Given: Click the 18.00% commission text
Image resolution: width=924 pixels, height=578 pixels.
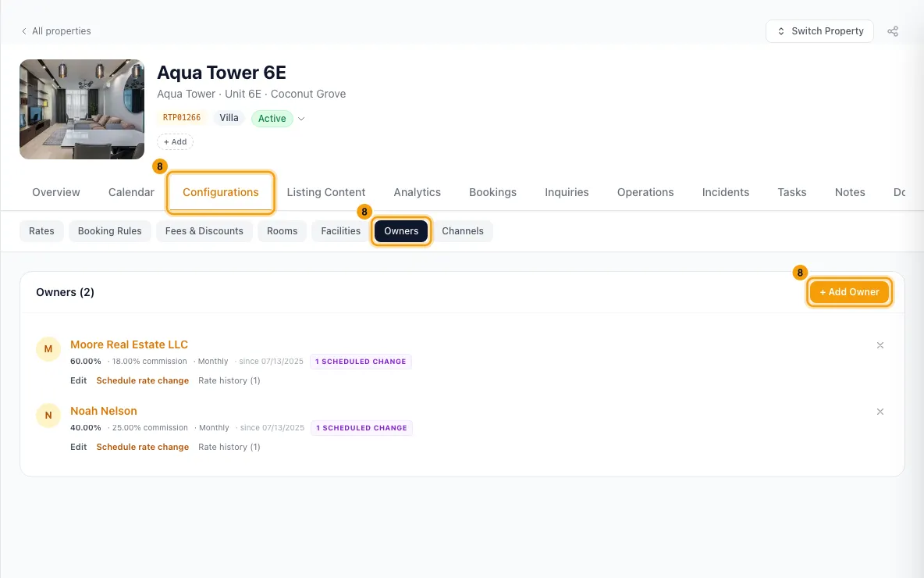Looking at the screenshot, I should (149, 362).
